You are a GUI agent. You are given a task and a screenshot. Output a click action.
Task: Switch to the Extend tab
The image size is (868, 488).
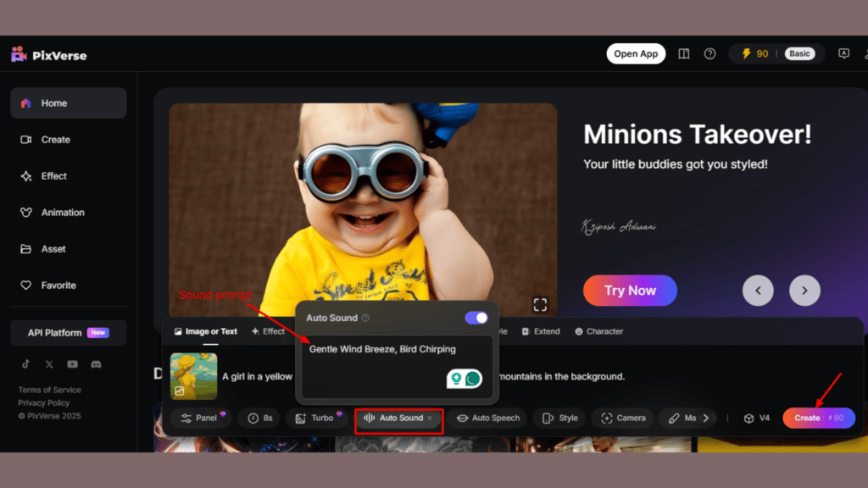point(541,331)
